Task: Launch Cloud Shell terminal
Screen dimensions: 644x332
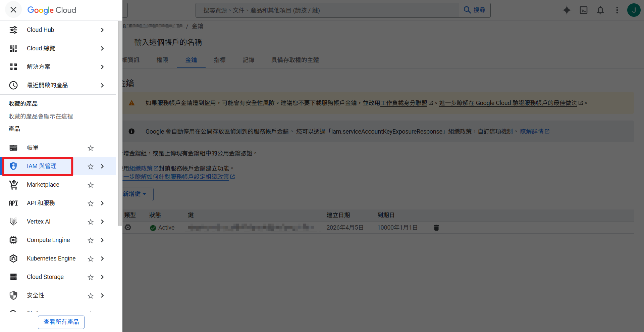Action: click(584, 10)
